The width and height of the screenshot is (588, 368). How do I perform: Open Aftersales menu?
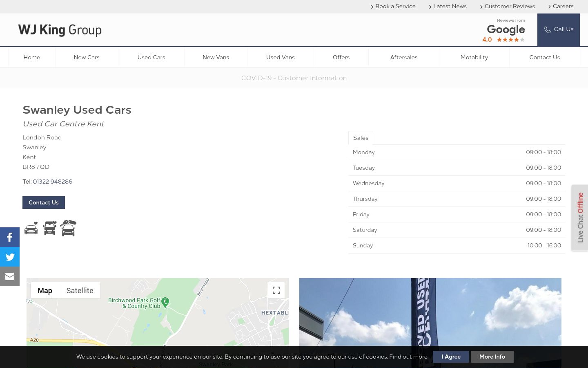[404, 57]
